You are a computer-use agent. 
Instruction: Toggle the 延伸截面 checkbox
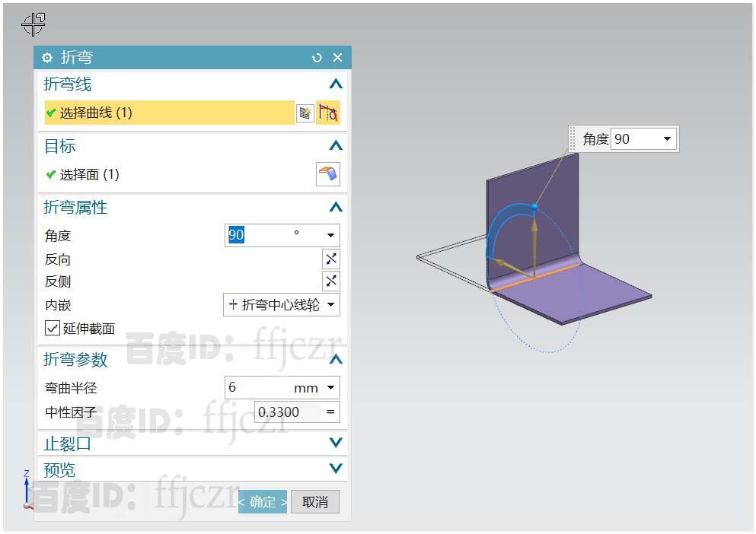pyautogui.click(x=52, y=328)
